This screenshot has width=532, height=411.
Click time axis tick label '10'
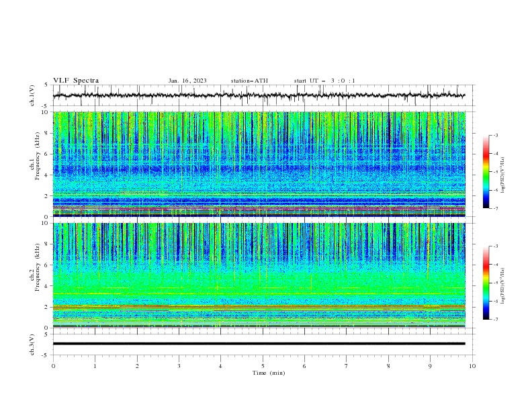[472, 366]
